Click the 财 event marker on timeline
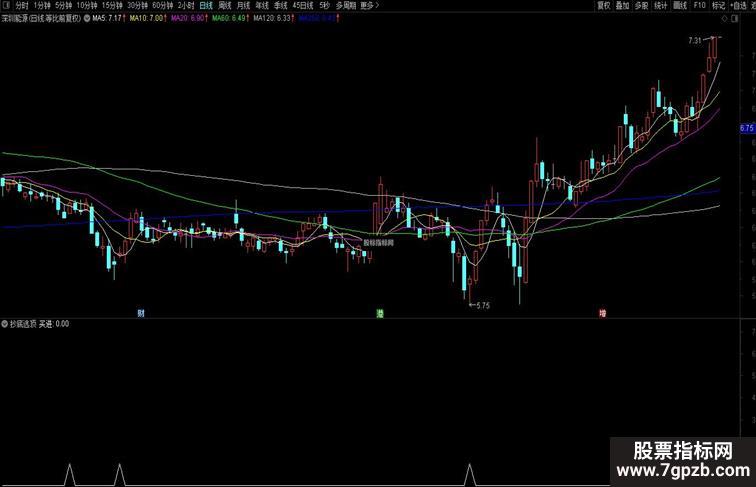Image resolution: width=756 pixels, height=487 pixels. point(141,313)
